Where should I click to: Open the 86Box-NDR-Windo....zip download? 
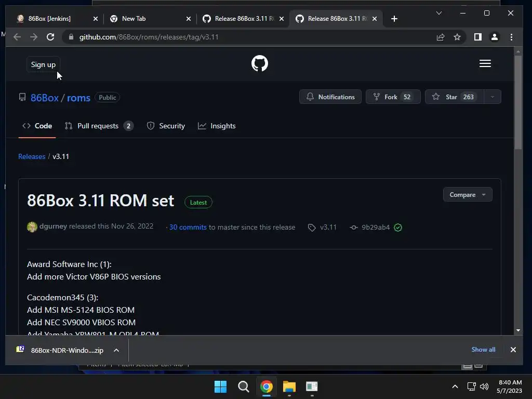[67, 350]
